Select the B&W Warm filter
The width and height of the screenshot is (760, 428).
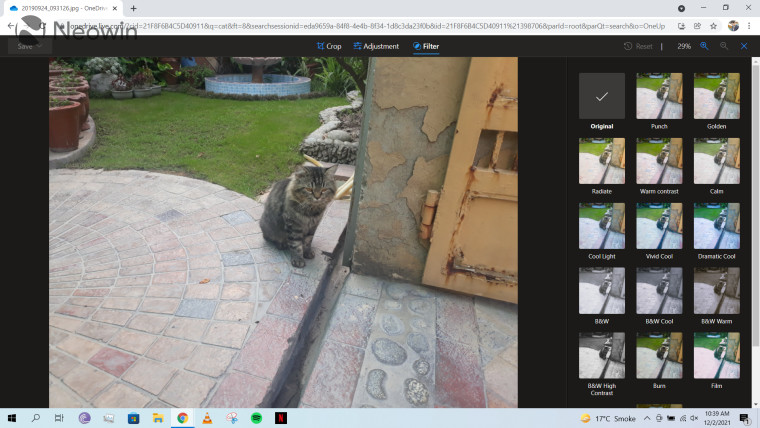(716, 291)
